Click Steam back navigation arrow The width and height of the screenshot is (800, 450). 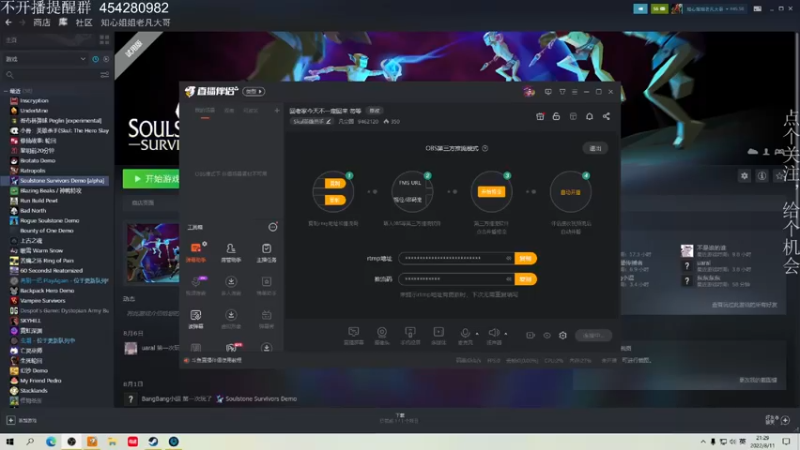pos(8,22)
